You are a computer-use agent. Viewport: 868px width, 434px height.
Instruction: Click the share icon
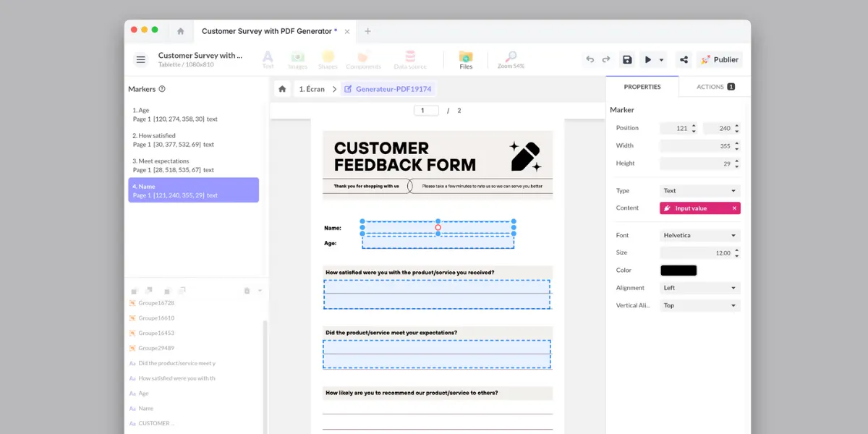pos(684,60)
